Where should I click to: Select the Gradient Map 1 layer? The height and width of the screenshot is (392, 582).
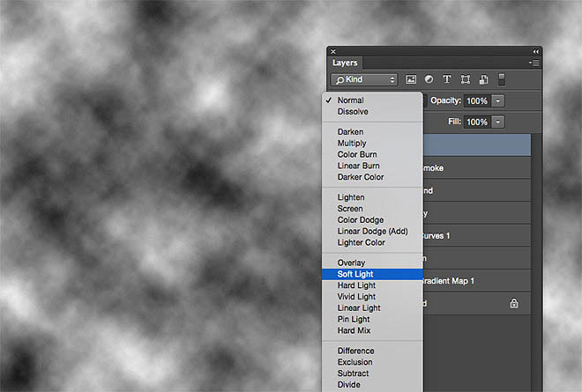click(477, 281)
